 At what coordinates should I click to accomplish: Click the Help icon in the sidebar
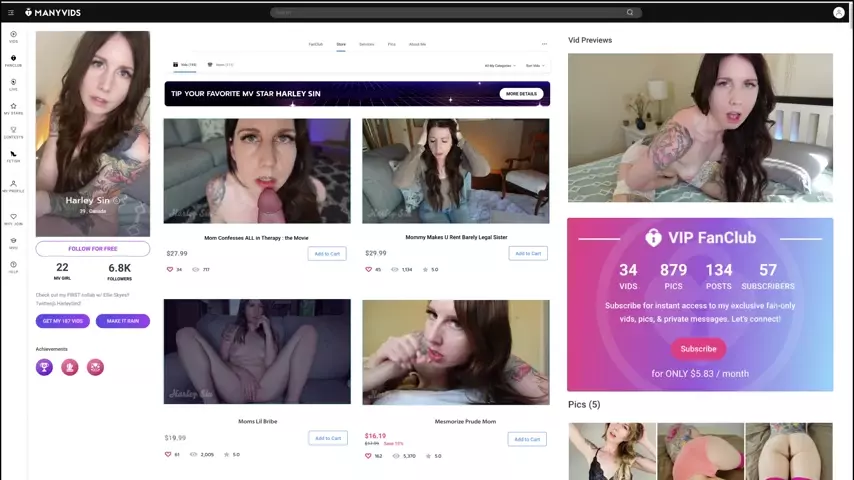(x=13, y=267)
